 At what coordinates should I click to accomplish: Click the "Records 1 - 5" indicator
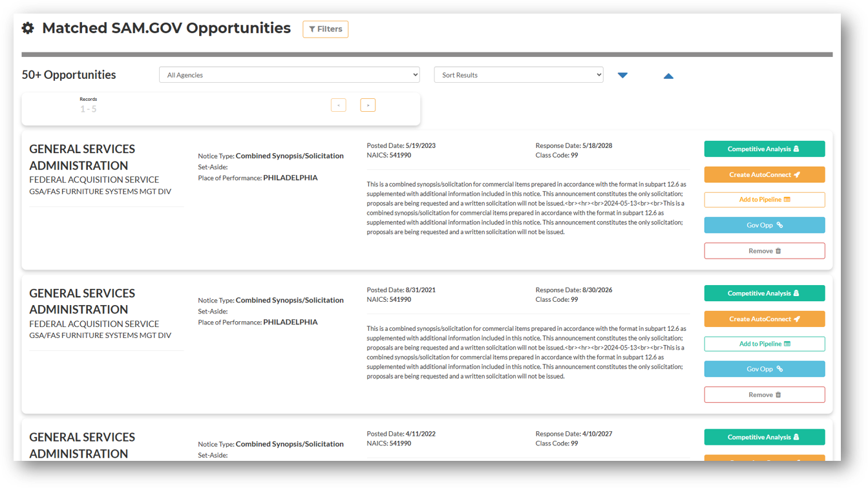tap(89, 105)
